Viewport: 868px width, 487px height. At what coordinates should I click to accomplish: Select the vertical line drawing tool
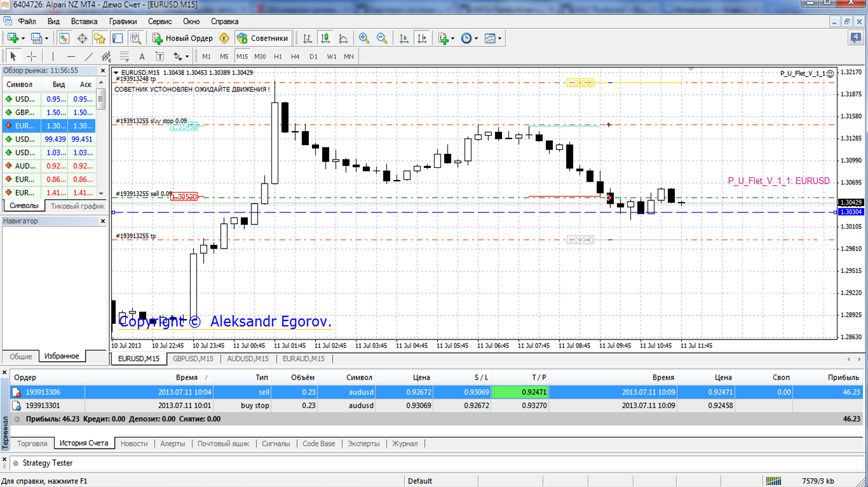[x=53, y=57]
